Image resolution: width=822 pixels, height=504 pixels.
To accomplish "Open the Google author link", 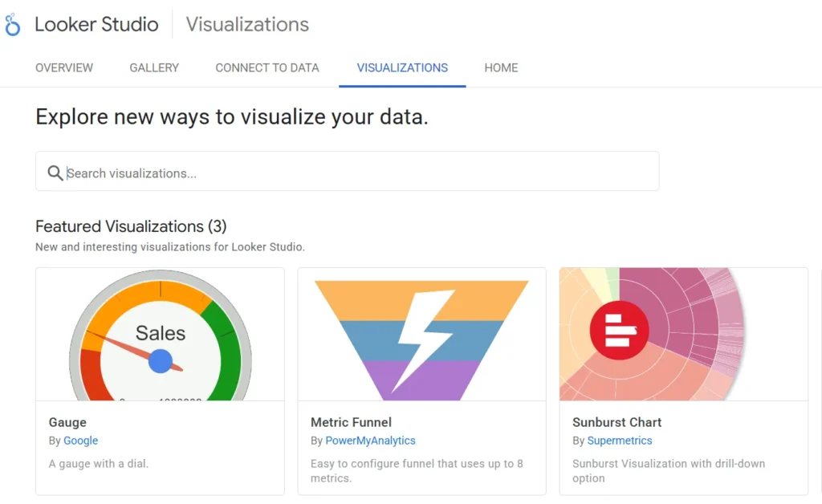I will click(x=81, y=441).
